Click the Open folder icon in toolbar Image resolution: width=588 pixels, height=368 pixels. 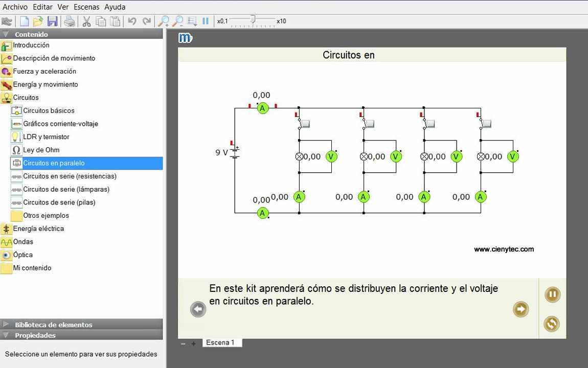[x=38, y=21]
